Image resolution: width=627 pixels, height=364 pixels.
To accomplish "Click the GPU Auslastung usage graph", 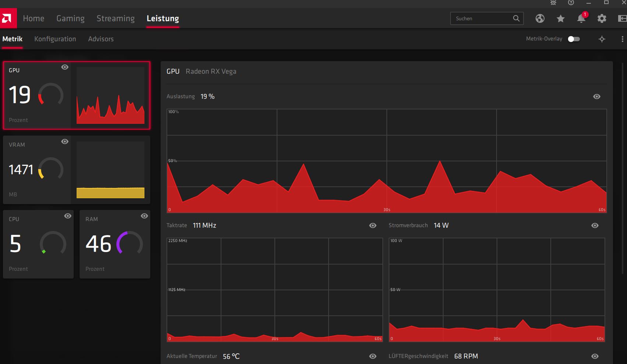I will point(387,161).
